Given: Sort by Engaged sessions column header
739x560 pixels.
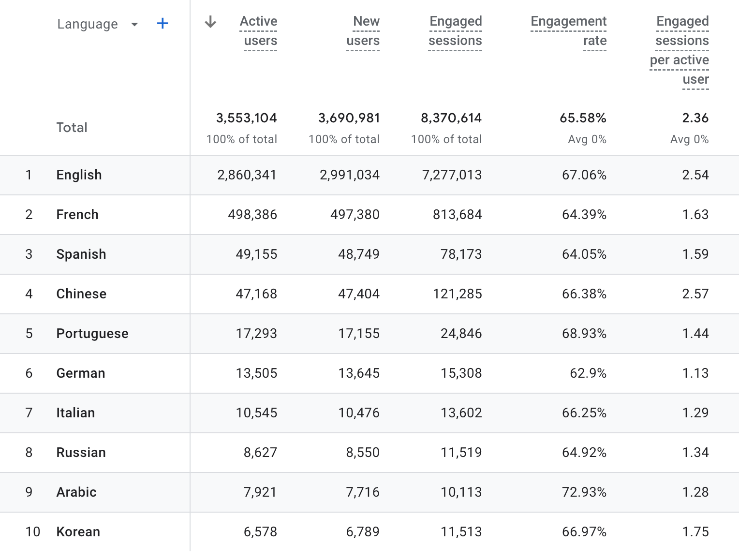Looking at the screenshot, I should (455, 31).
